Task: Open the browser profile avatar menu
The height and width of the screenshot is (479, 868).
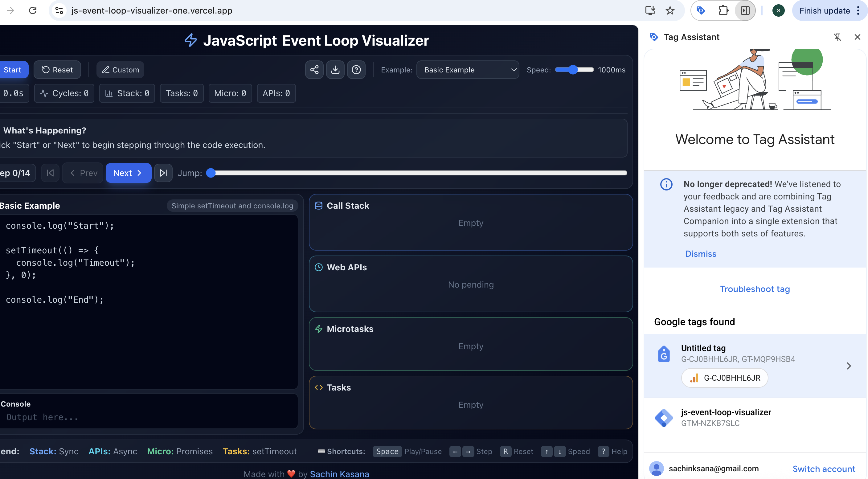Action: [779, 10]
